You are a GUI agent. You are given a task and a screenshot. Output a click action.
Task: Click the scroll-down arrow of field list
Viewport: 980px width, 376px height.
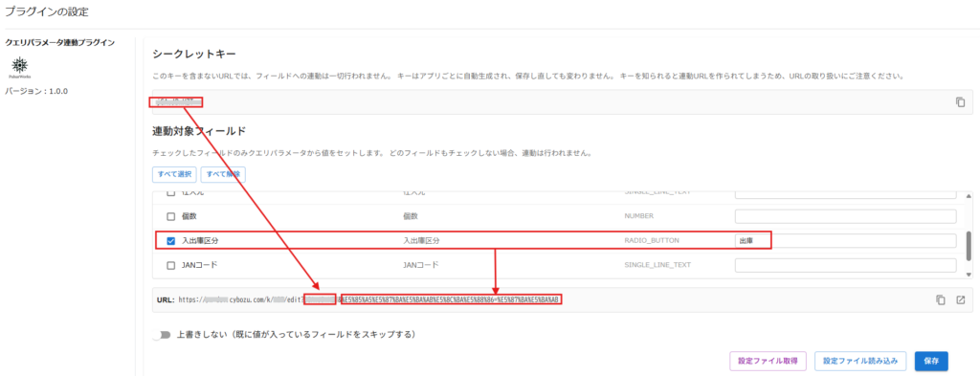(969, 275)
